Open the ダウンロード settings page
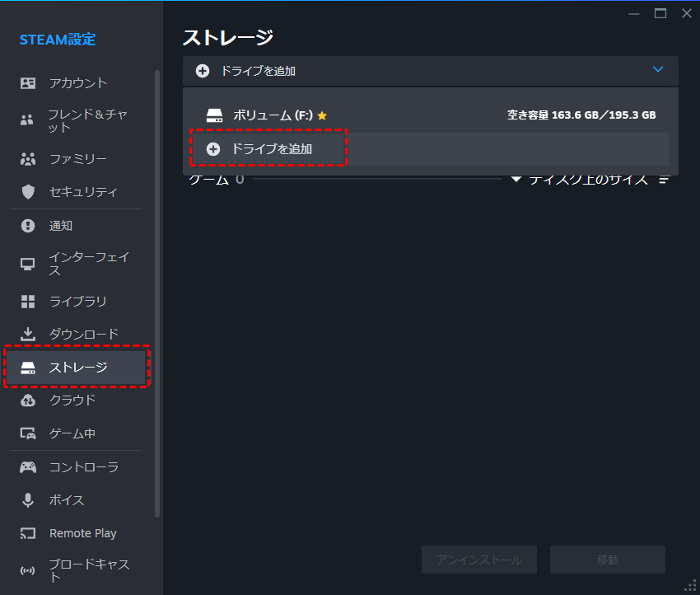Image resolution: width=700 pixels, height=595 pixels. pyautogui.click(x=77, y=334)
